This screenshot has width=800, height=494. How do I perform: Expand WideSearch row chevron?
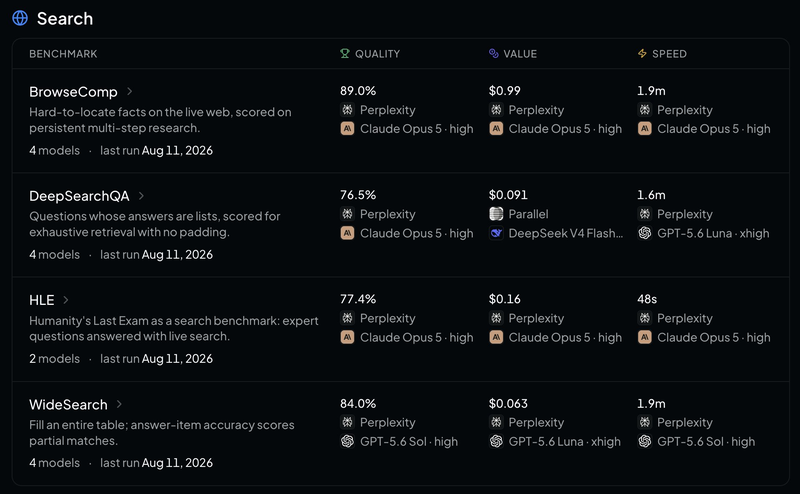coord(119,404)
